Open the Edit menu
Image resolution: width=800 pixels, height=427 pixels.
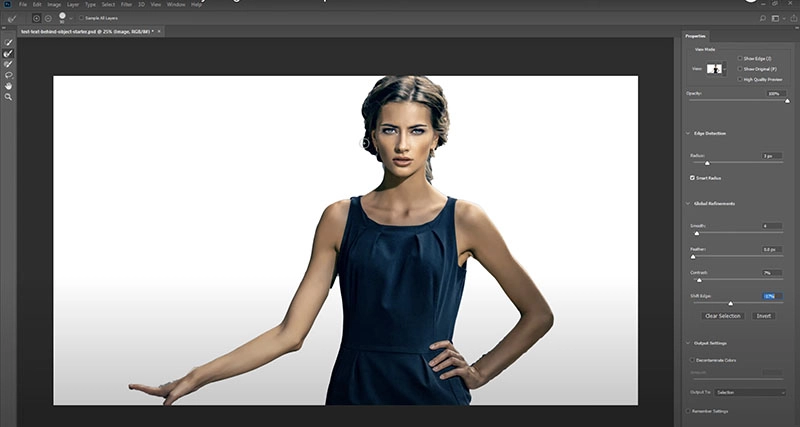37,5
